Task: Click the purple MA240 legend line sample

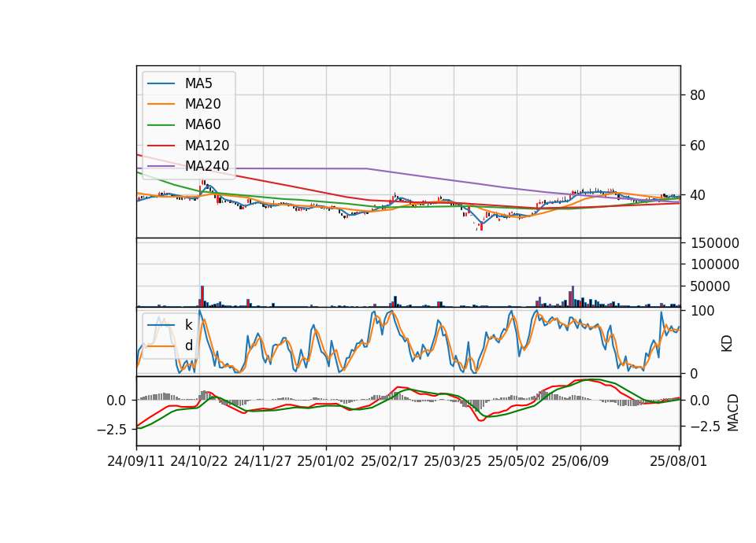Action: pos(161,166)
